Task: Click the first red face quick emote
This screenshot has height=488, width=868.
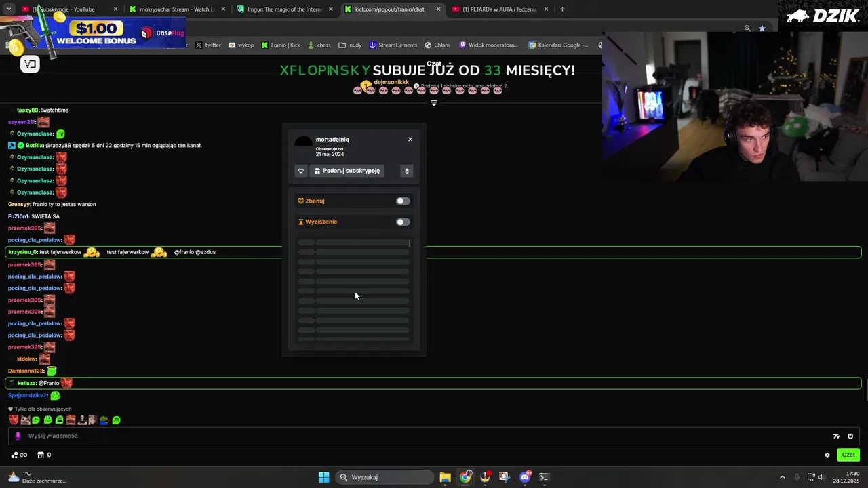Action: click(14, 420)
